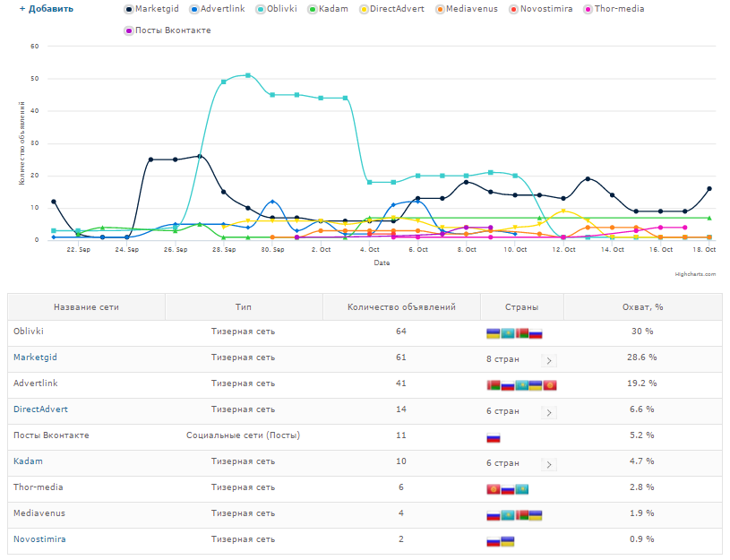Click the Ukraine flag in Oblivki row
This screenshot has height=560, width=730.
tap(493, 333)
